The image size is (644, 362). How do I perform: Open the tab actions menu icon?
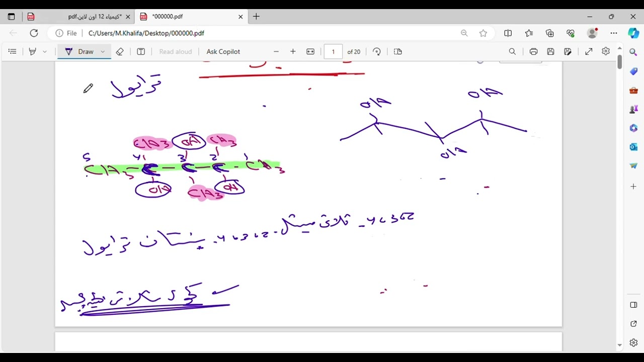(x=11, y=17)
